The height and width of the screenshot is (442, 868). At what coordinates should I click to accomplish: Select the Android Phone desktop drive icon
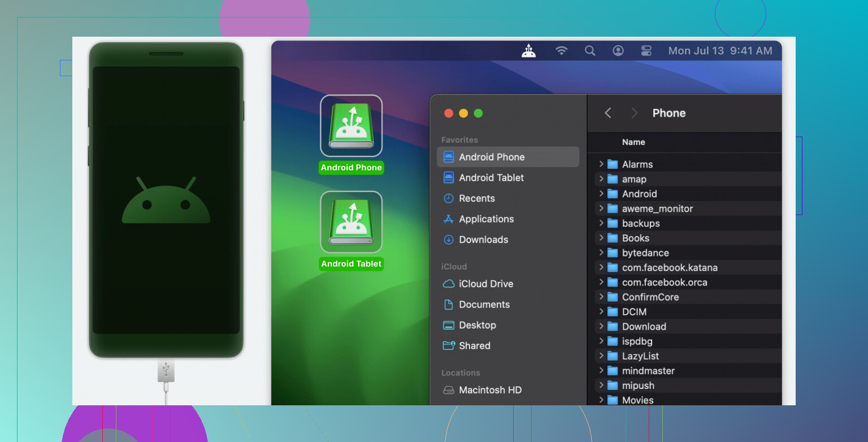[351, 126]
